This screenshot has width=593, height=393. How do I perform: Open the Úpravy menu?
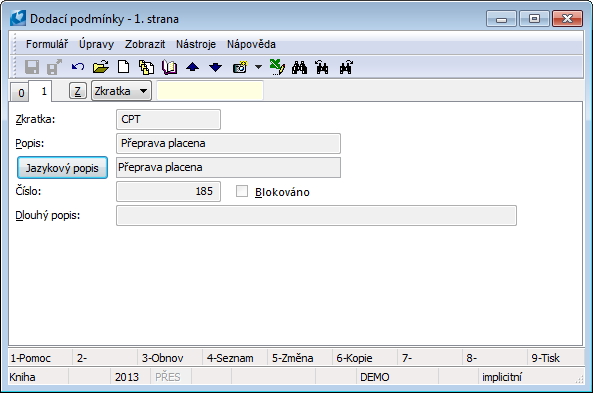(x=96, y=44)
